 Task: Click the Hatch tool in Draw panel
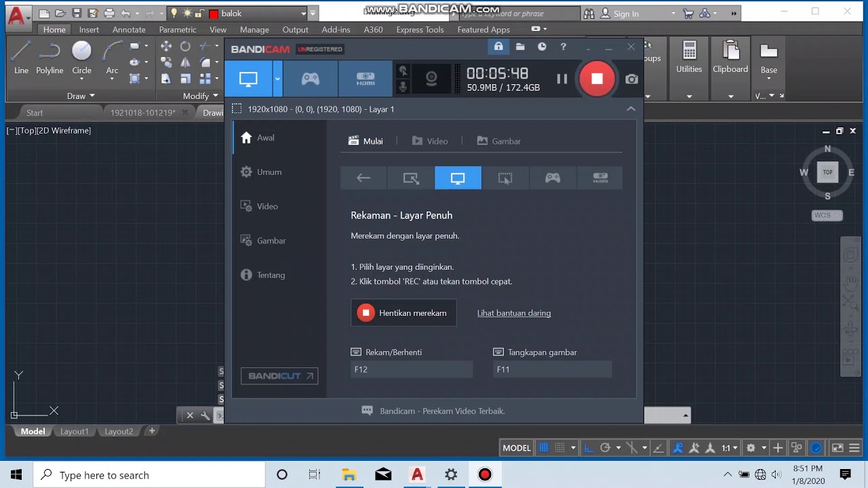pyautogui.click(x=134, y=79)
